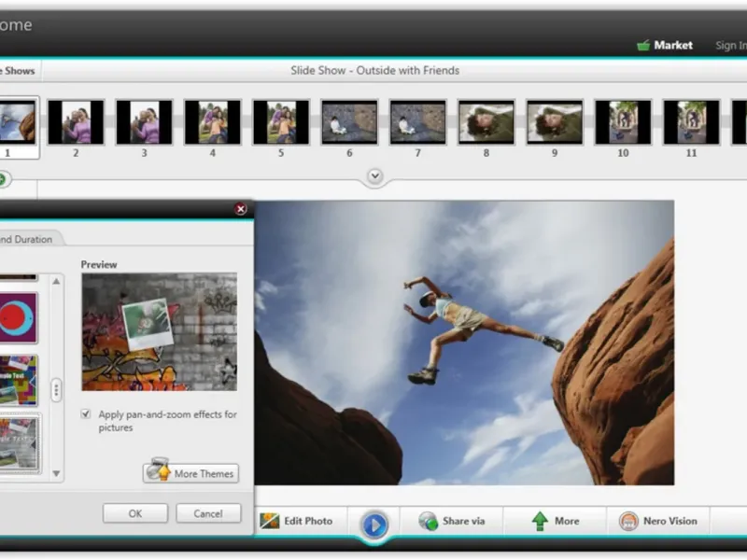Choose the red circle theme thumbnail

click(18, 317)
